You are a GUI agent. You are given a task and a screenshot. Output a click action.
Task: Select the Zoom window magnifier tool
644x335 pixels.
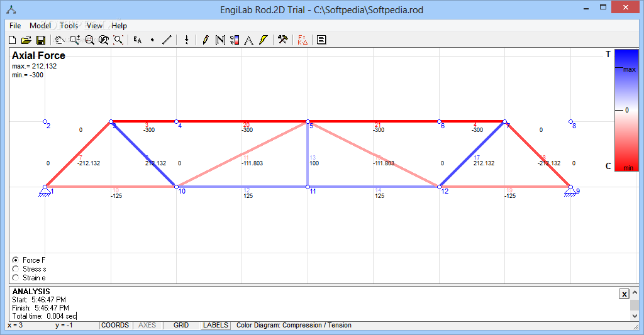89,40
